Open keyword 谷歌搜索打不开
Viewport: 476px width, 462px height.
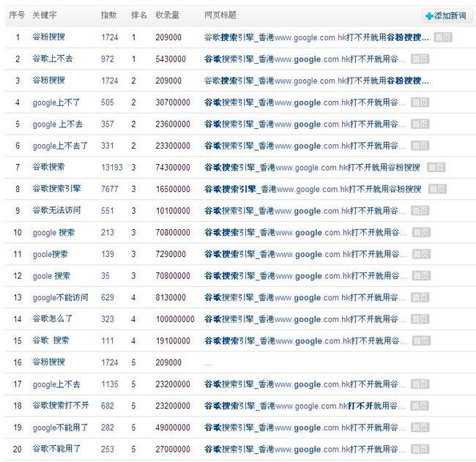(x=60, y=406)
